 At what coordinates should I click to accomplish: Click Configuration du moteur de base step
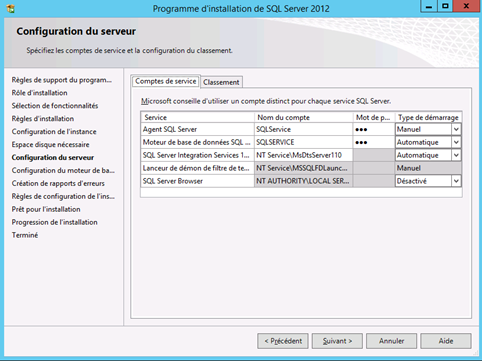point(63,171)
